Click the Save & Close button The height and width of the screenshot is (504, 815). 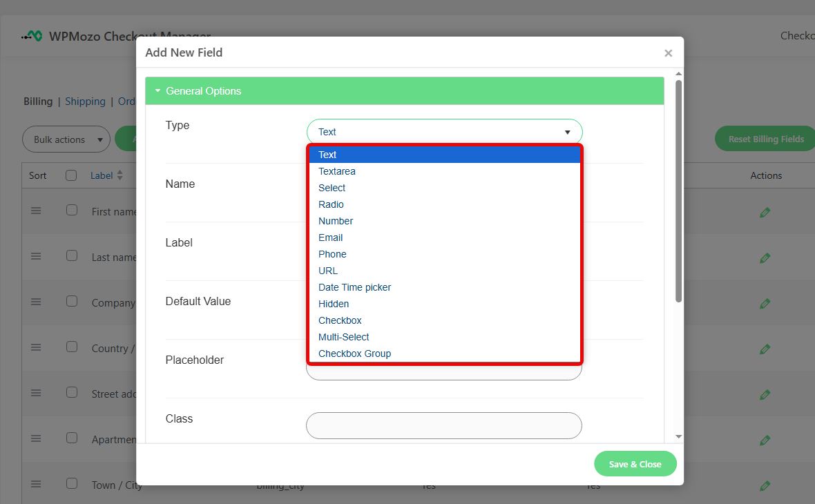point(635,464)
